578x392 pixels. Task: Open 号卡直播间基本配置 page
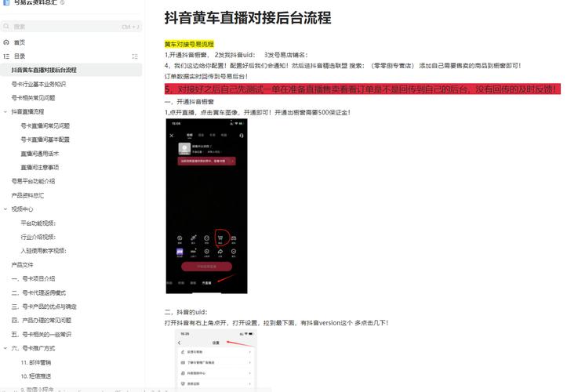(x=45, y=140)
